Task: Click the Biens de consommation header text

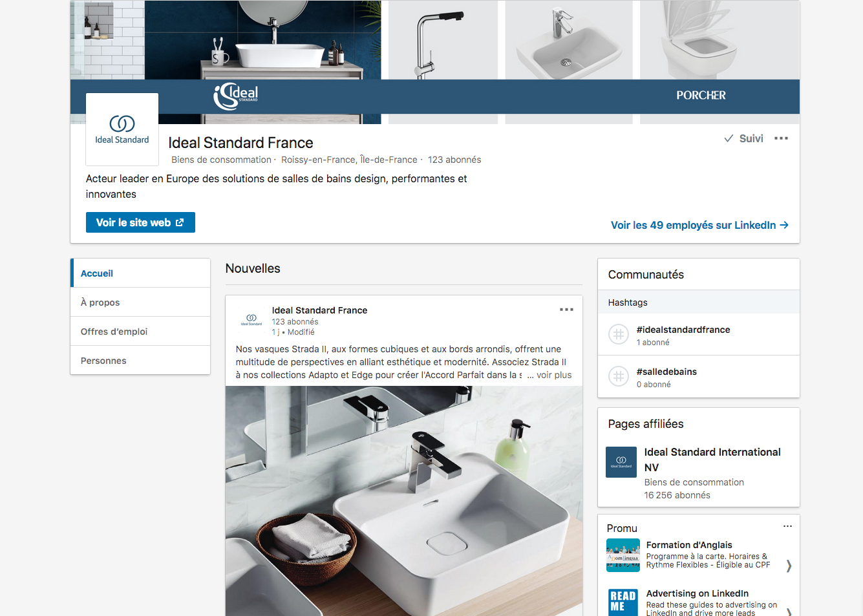Action: pyautogui.click(x=221, y=160)
